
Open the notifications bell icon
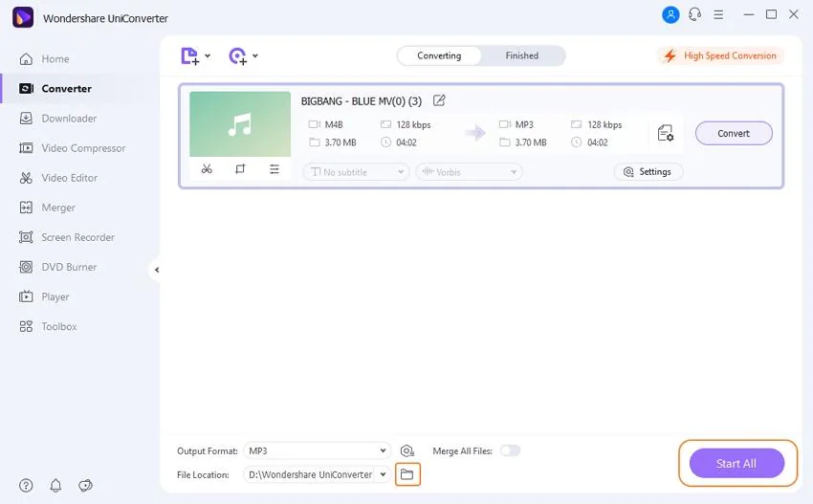55,485
